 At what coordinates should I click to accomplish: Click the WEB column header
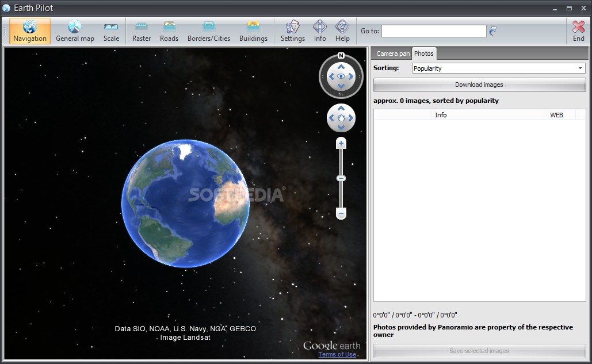(x=561, y=115)
